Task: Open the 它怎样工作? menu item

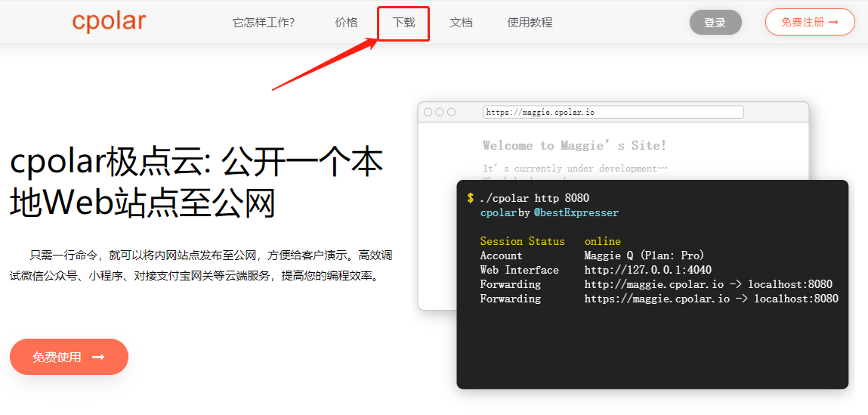Action: click(264, 23)
